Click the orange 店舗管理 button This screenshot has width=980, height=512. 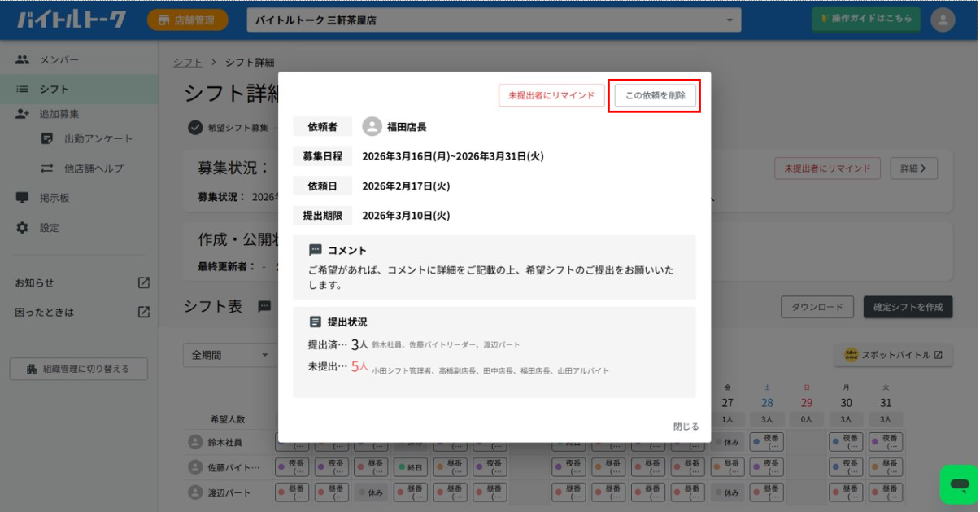click(x=188, y=20)
